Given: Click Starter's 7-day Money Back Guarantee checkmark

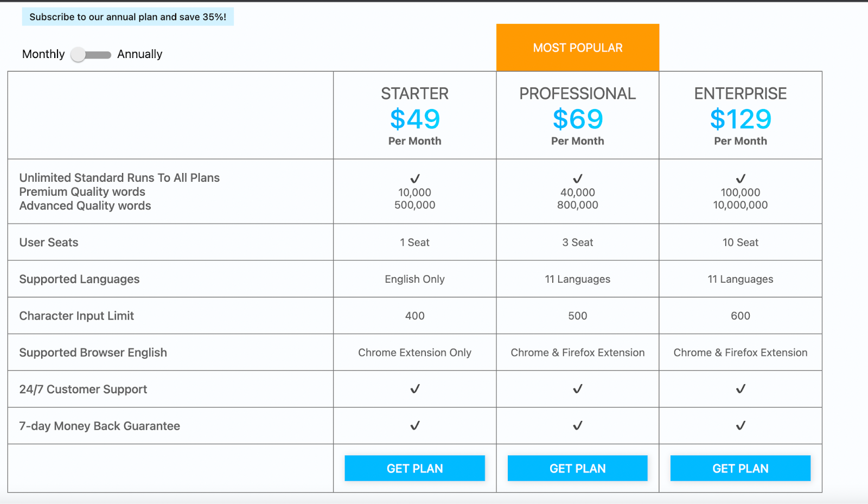Looking at the screenshot, I should pyautogui.click(x=415, y=426).
